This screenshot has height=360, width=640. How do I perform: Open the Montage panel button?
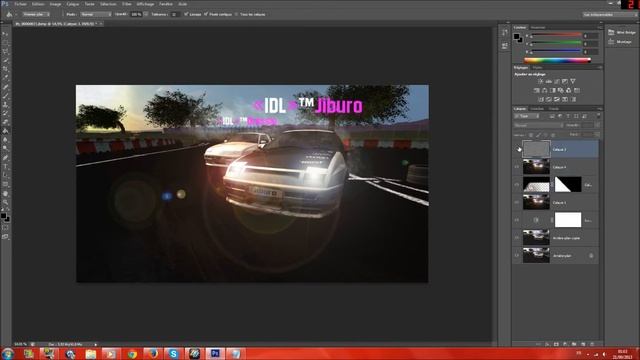pos(620,42)
